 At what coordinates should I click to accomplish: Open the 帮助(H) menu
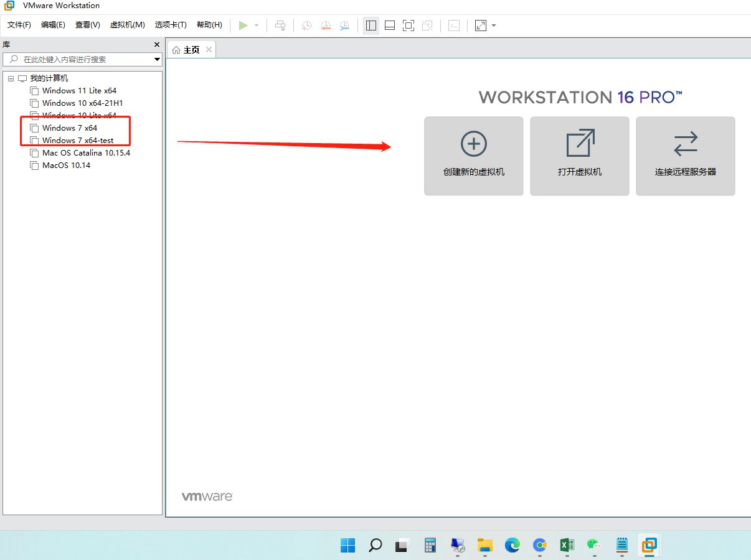click(x=209, y=25)
